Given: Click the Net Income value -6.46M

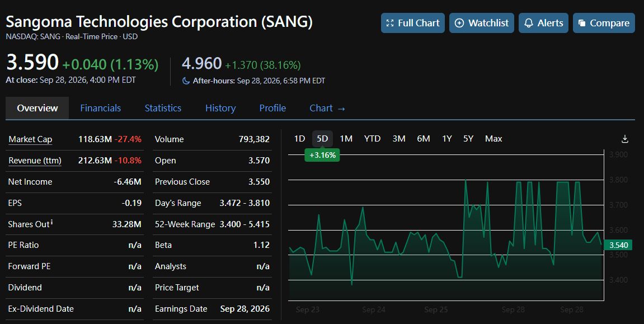Looking at the screenshot, I should pyautogui.click(x=128, y=181).
